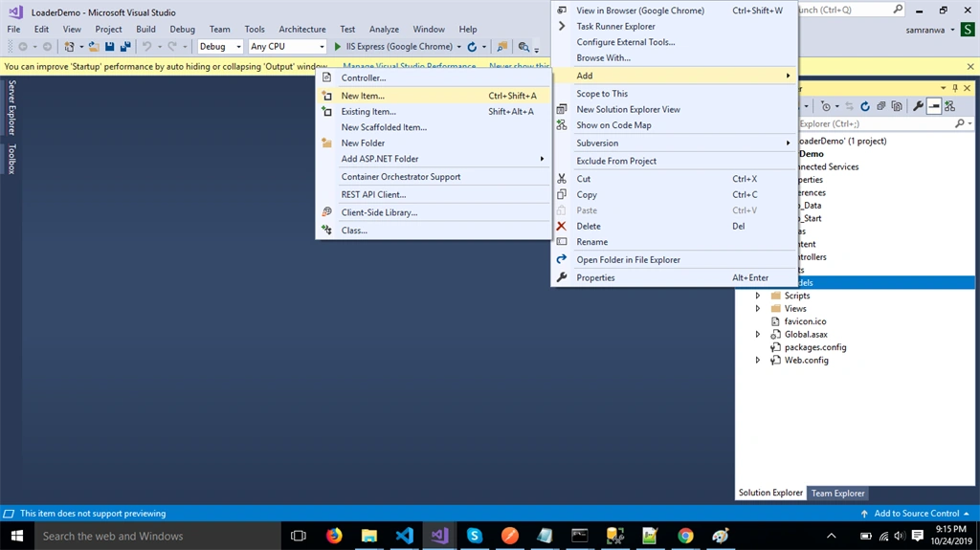Click the Open File toolbar icon
980x550 pixels.
[94, 47]
